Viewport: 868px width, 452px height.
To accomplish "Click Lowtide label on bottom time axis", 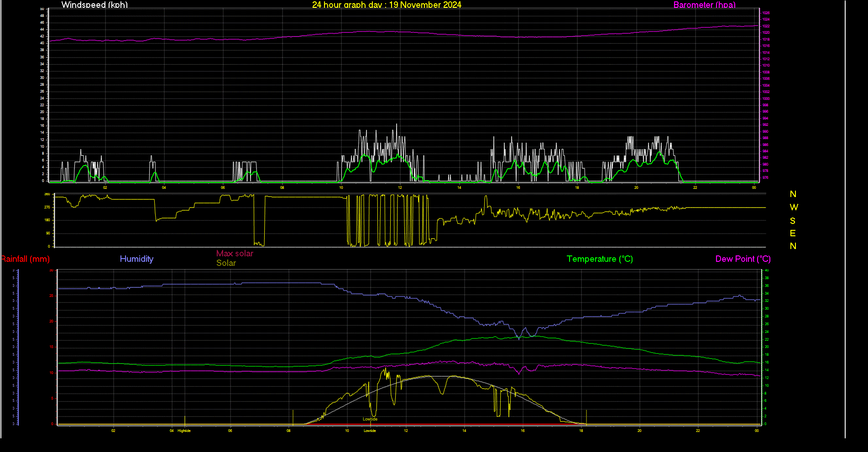I will point(370,431).
